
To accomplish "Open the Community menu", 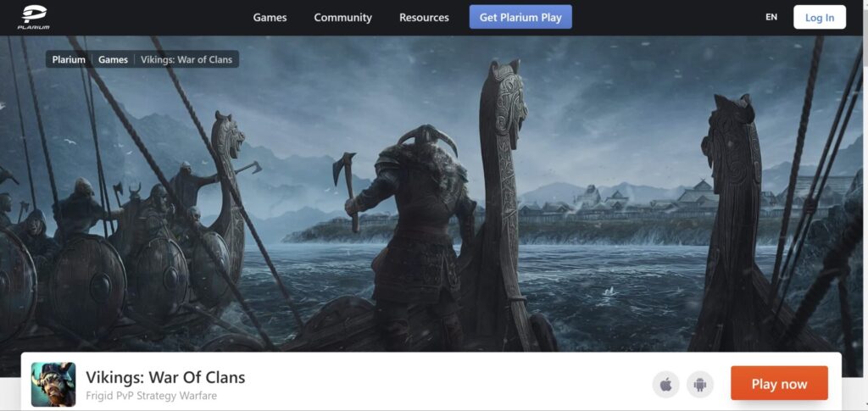I will (342, 18).
